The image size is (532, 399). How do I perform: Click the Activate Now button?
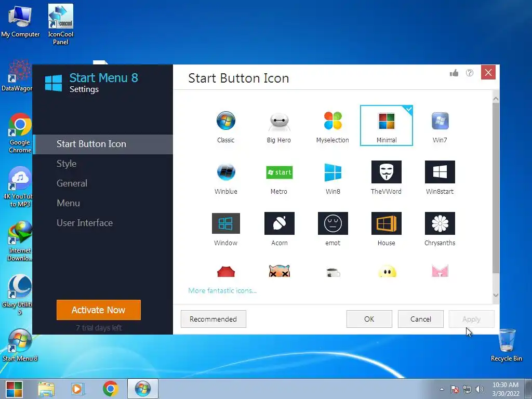(98, 310)
